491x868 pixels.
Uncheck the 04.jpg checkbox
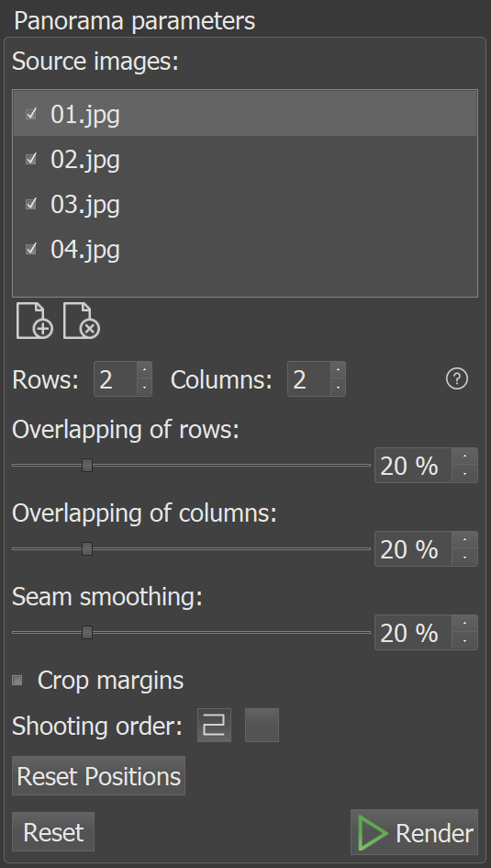[x=31, y=250]
